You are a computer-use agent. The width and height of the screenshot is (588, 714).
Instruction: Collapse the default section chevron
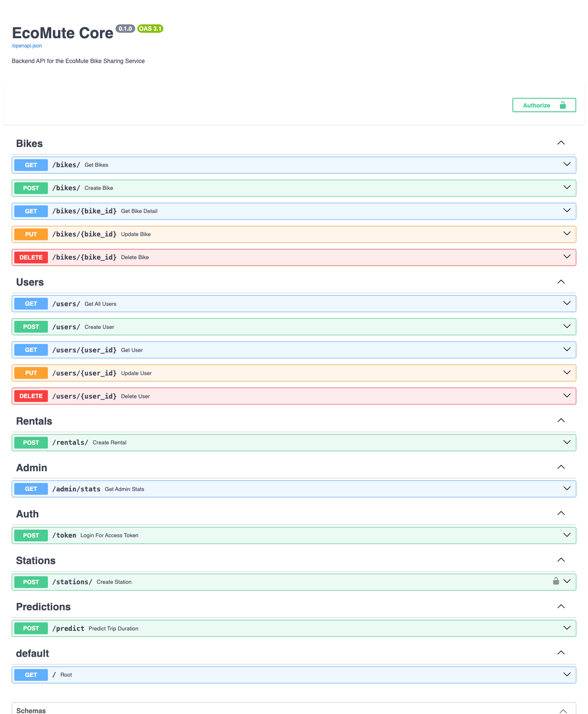pyautogui.click(x=561, y=653)
